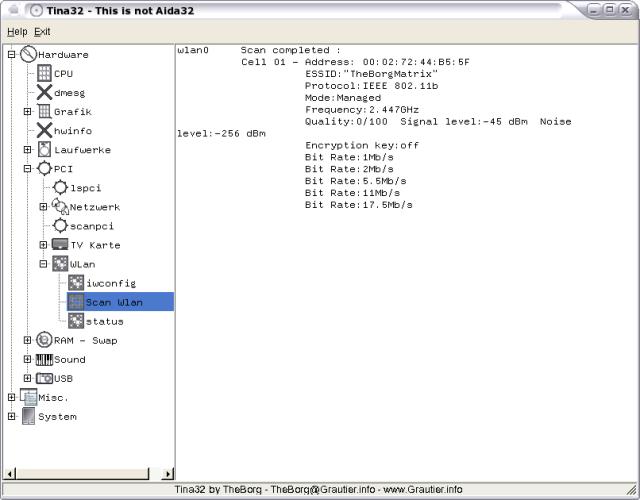Click the WLan node icon
This screenshot has height=500, width=640.
point(60,264)
